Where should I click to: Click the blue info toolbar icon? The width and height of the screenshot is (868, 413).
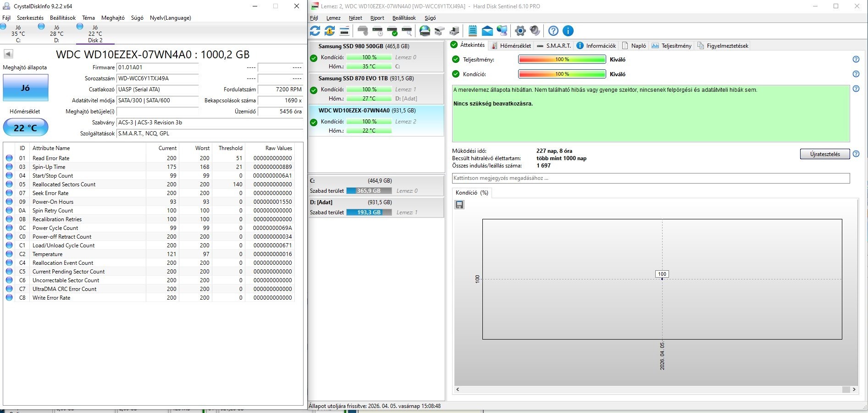click(x=568, y=31)
